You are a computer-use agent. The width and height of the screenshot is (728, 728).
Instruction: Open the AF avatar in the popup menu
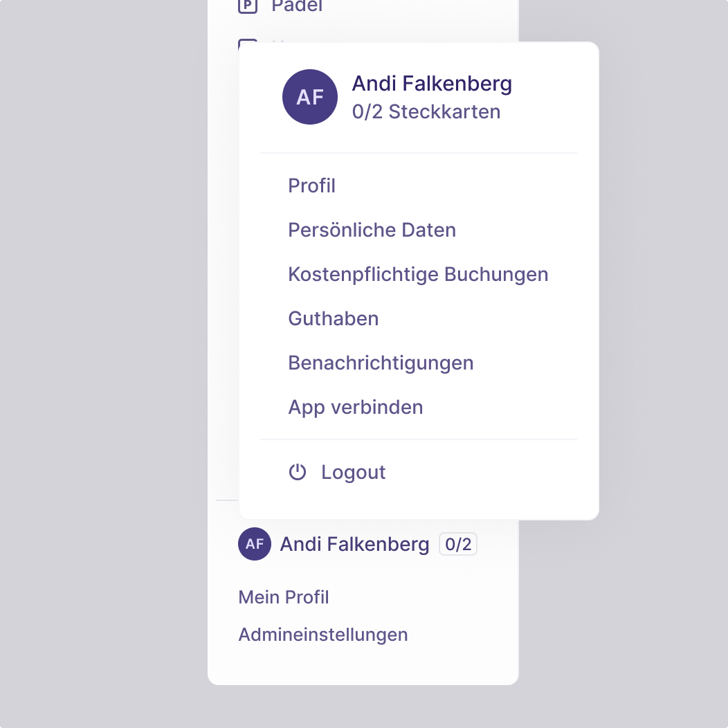pos(309,97)
